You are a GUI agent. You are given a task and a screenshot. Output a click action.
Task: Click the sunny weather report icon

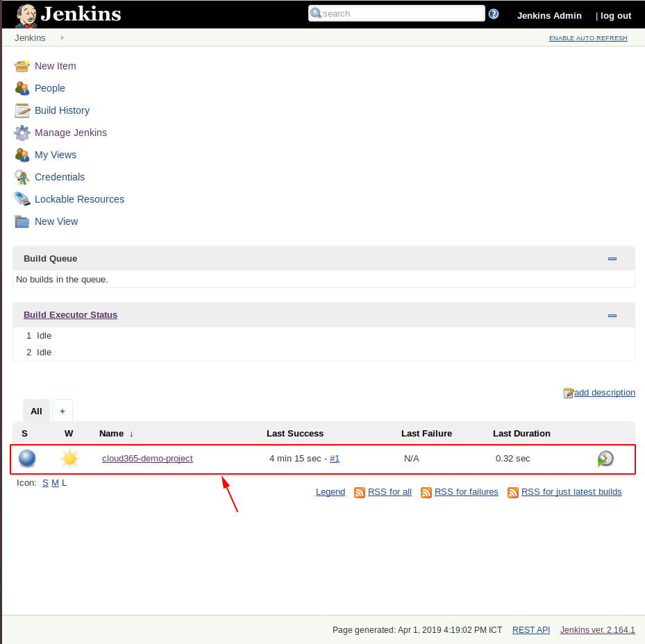[70, 459]
